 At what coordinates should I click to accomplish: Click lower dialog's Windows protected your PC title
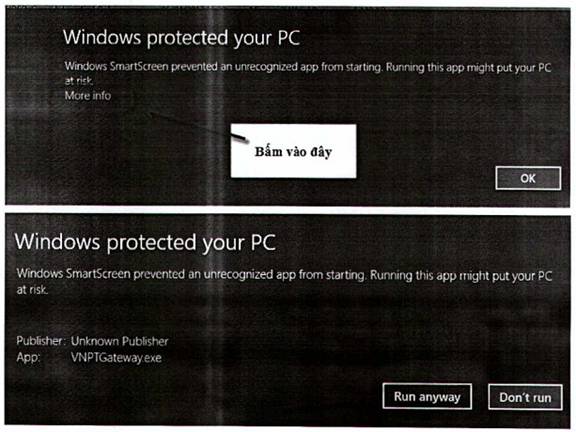[145, 242]
